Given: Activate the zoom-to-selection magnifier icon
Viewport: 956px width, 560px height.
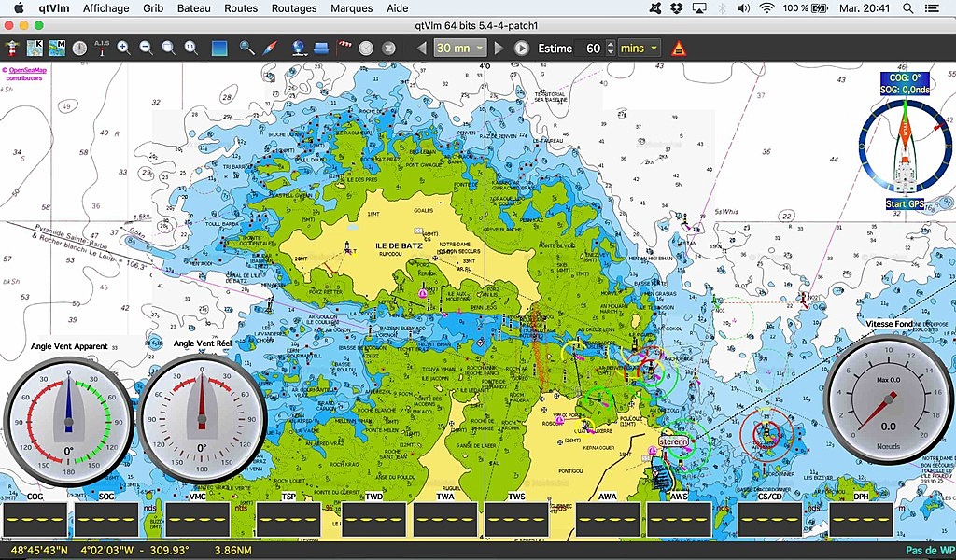Looking at the screenshot, I should click(169, 49).
